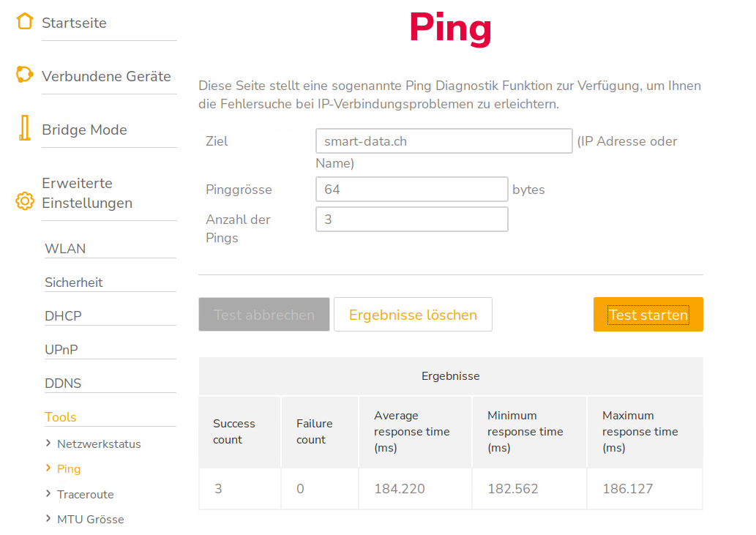756x535 pixels.
Task: Click the Bridge Mode icon
Action: click(x=25, y=128)
